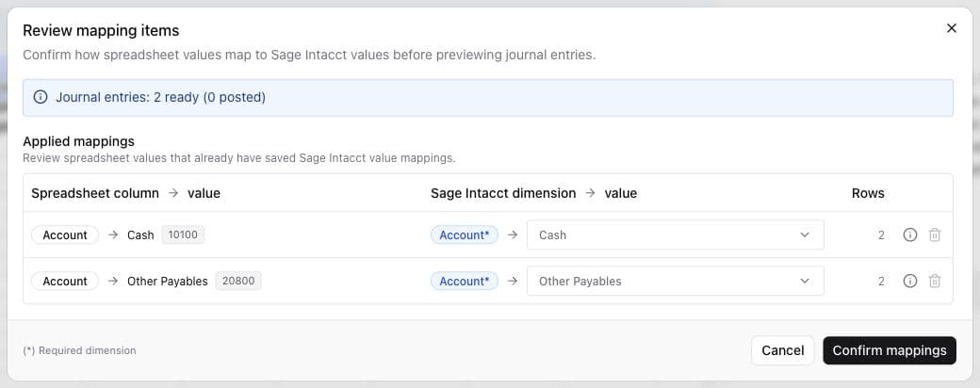Click the Account* dimension tag for Other Payables

click(465, 282)
